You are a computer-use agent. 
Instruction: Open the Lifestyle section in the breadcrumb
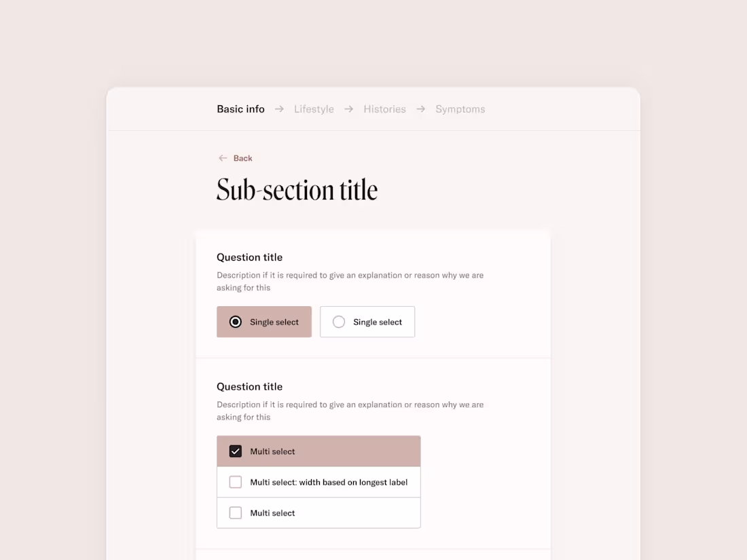pos(314,109)
